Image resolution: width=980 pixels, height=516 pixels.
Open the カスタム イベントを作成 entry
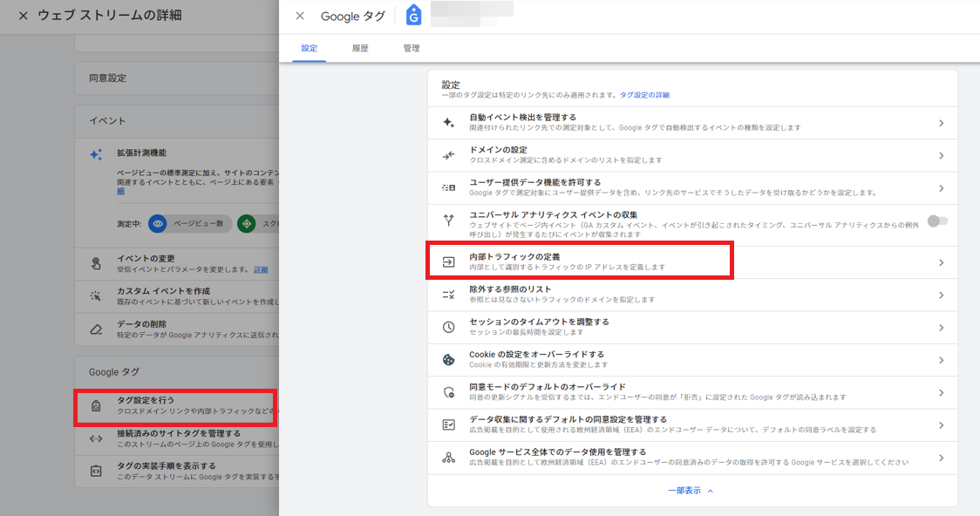click(177, 296)
